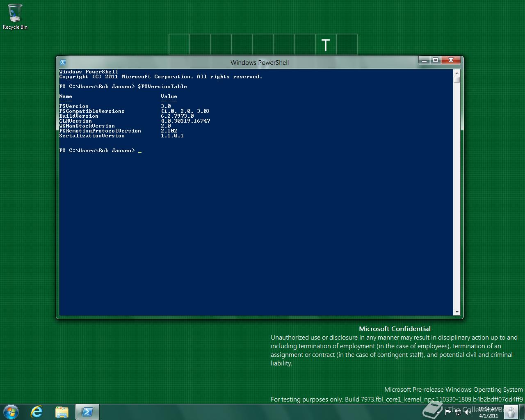This screenshot has height=420, width=525.
Task: Click the BuildVersion value 6.2.7973.0
Action: click(177, 116)
